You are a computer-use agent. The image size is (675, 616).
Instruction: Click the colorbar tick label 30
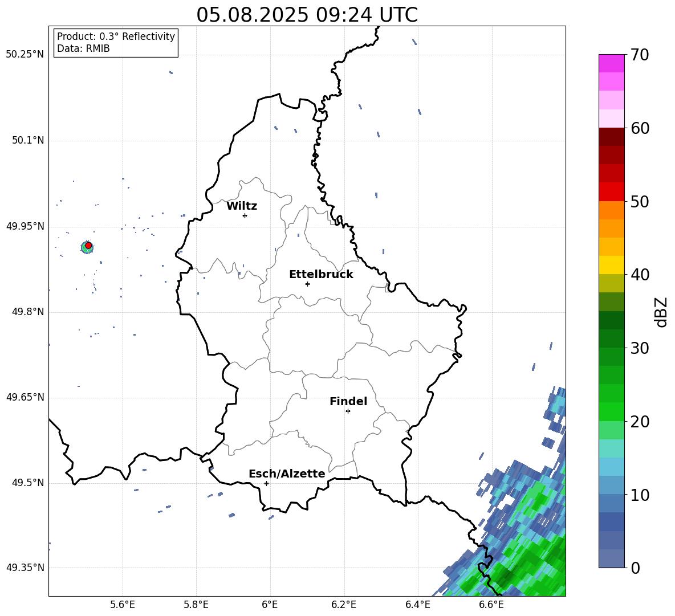coord(640,348)
